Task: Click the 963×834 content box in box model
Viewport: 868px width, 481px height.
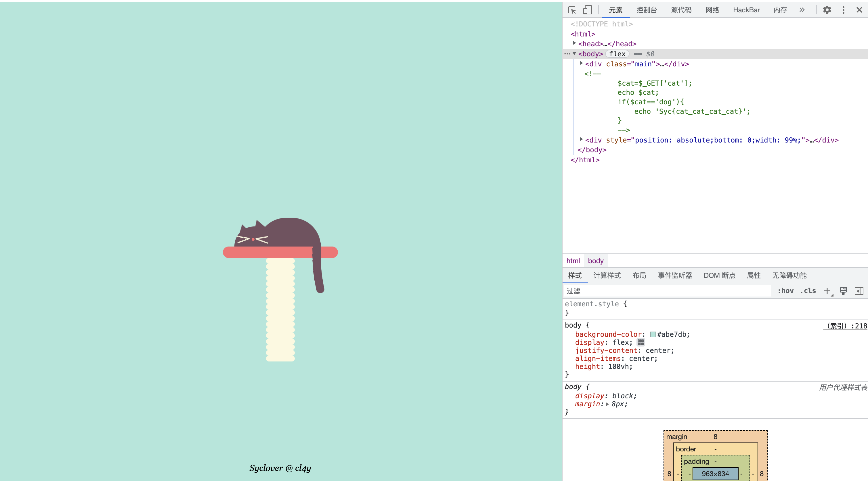Action: pyautogui.click(x=715, y=474)
